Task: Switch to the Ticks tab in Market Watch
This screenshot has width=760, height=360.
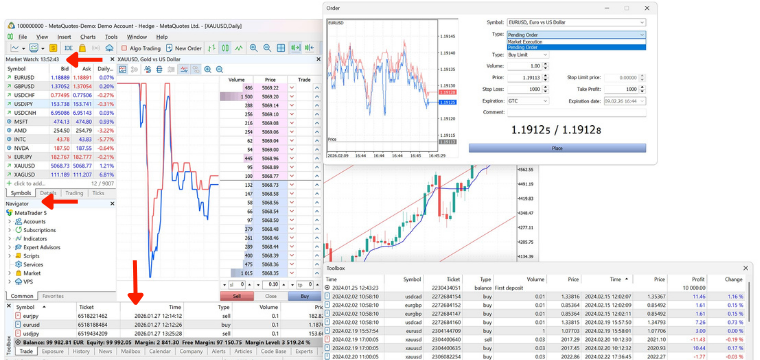Action: tap(98, 193)
